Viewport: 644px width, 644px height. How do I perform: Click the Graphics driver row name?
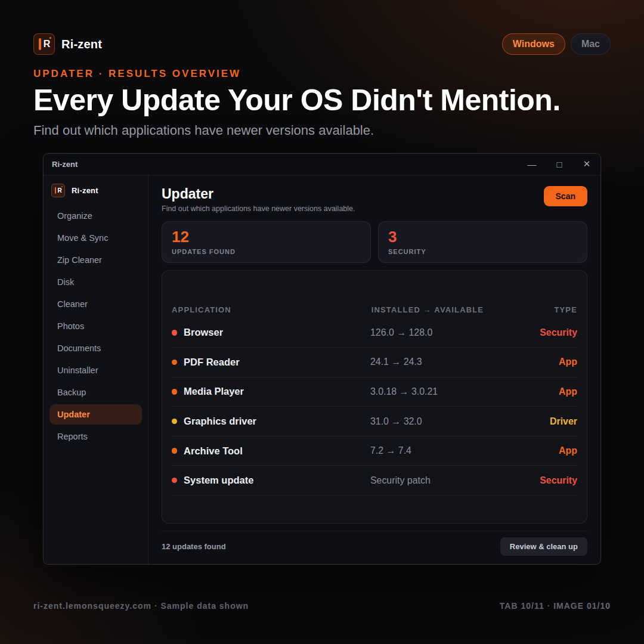[219, 422]
